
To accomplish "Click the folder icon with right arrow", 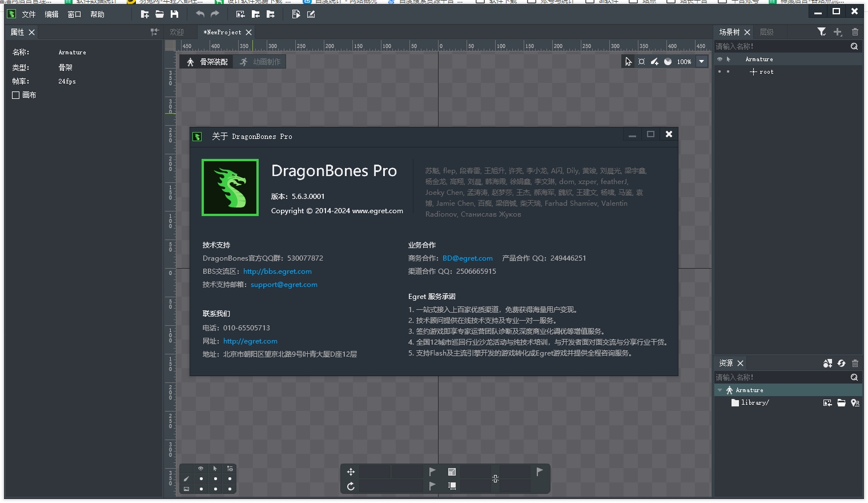I will pyautogui.click(x=270, y=14).
